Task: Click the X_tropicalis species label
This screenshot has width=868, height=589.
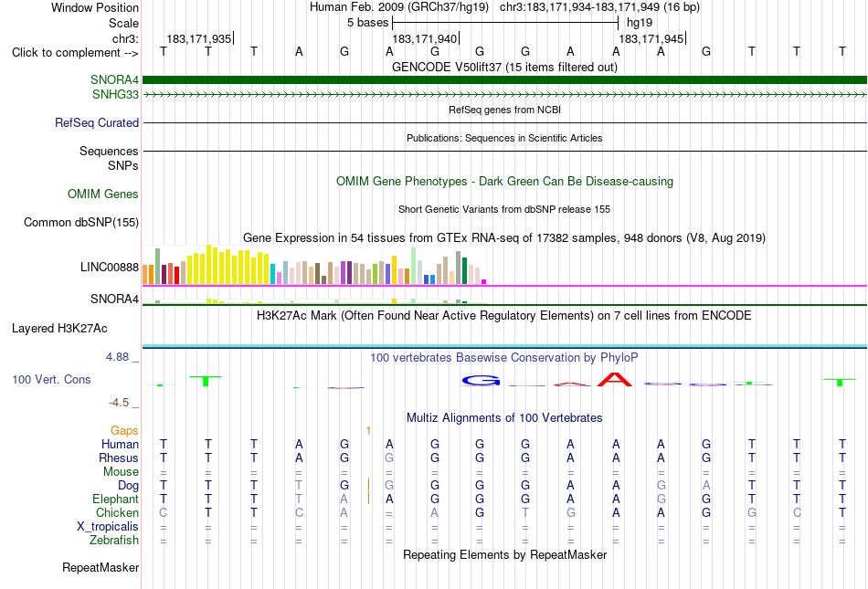Action: pyautogui.click(x=108, y=527)
